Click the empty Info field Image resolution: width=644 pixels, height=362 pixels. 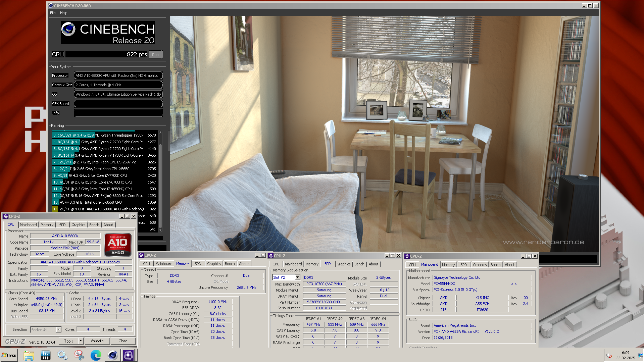point(118,113)
